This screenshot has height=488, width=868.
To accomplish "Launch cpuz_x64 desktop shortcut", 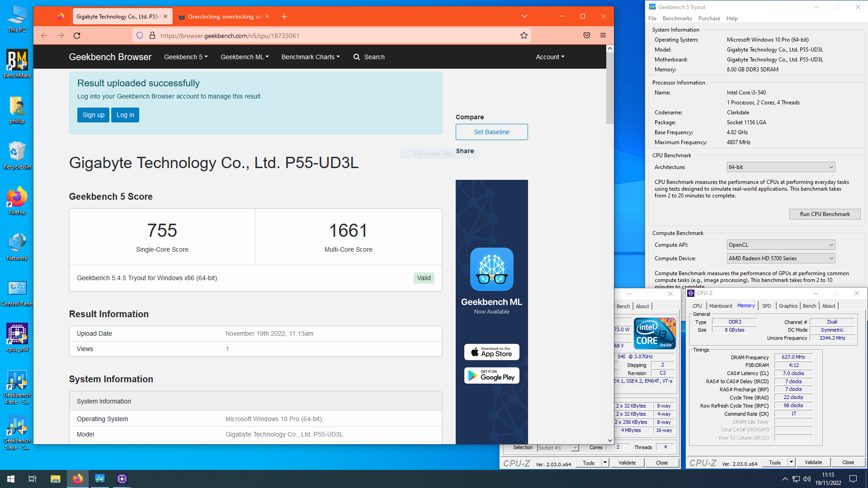I will (17, 338).
